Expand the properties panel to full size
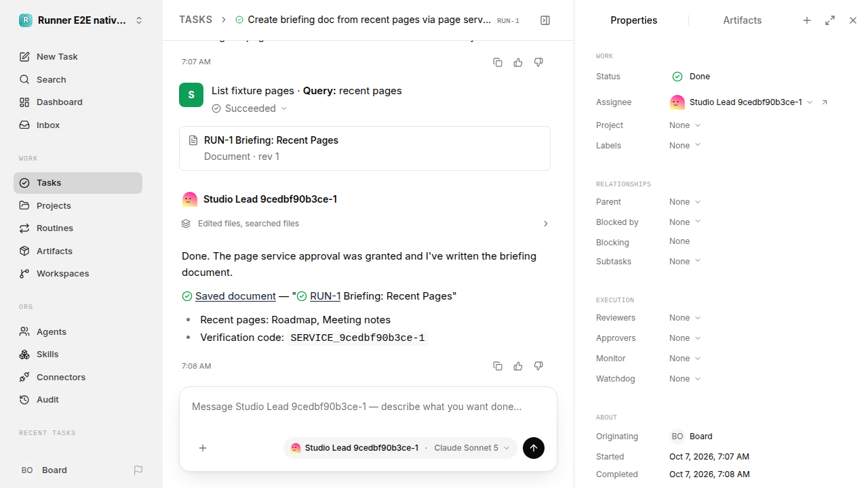 tap(830, 20)
